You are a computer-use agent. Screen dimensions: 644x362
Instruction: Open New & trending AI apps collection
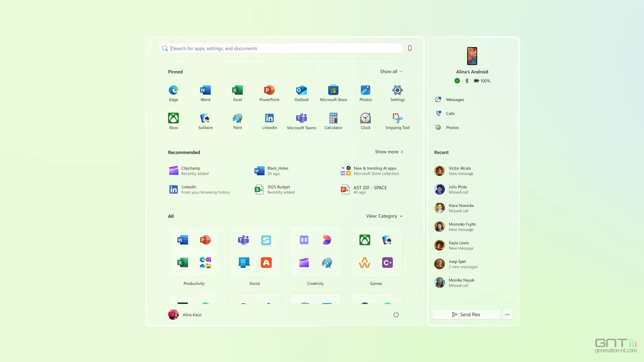tap(370, 171)
